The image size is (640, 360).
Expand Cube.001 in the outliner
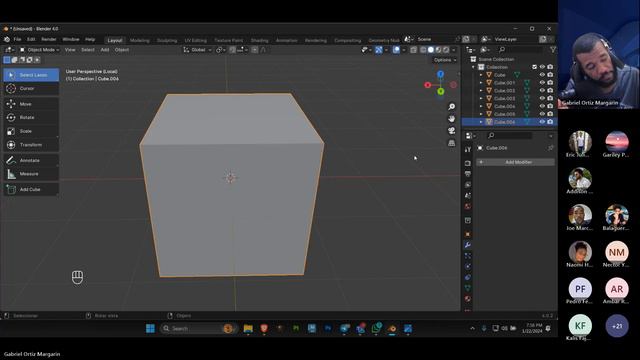point(481,83)
